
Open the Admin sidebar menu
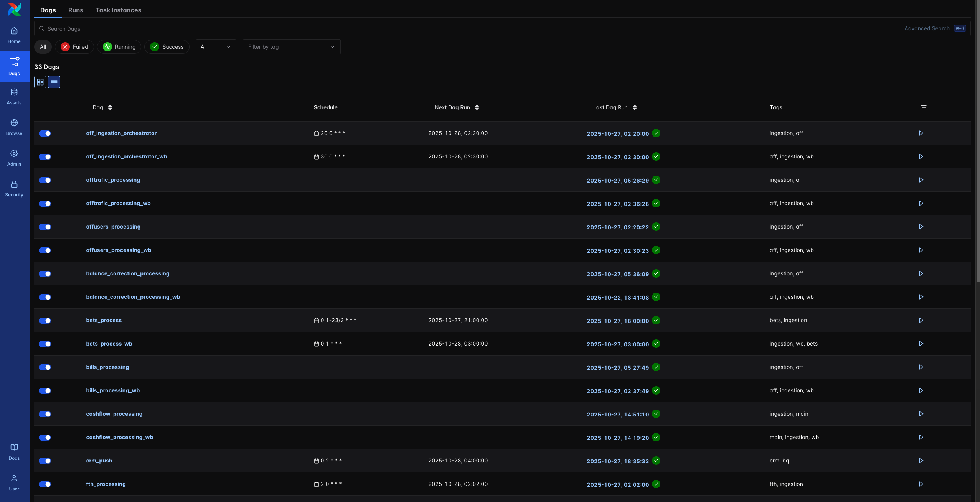(14, 158)
